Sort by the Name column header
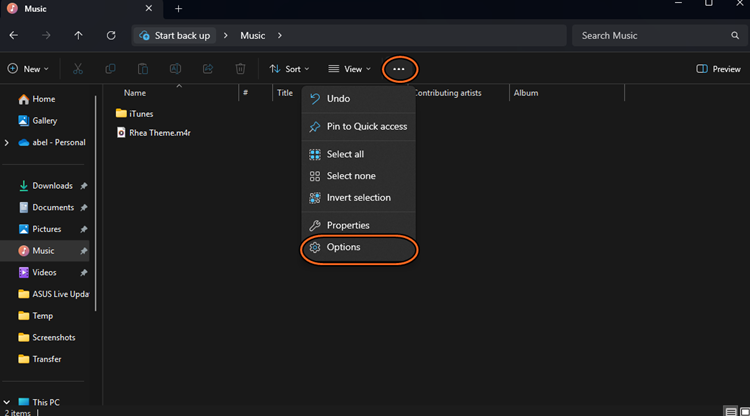Image resolution: width=750 pixels, height=416 pixels. click(x=135, y=93)
